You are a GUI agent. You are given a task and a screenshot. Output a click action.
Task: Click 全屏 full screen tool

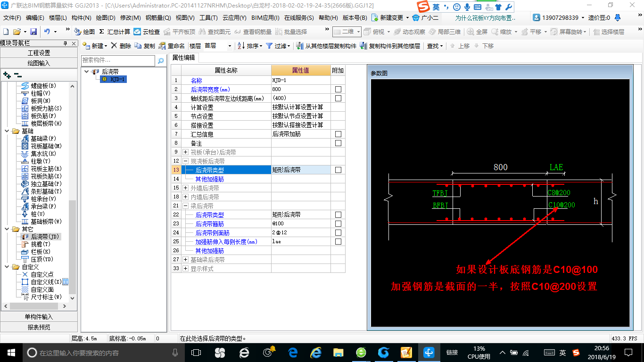[478, 32]
